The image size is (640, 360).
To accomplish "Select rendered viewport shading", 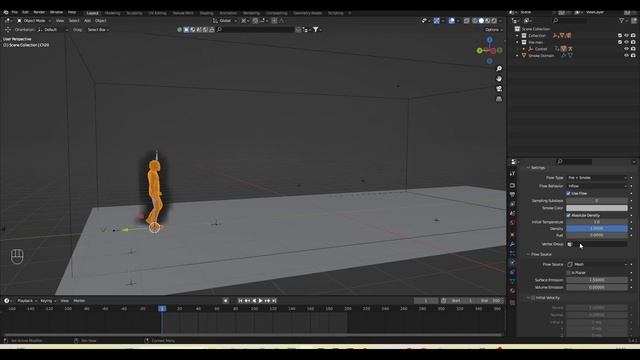I will point(494,20).
